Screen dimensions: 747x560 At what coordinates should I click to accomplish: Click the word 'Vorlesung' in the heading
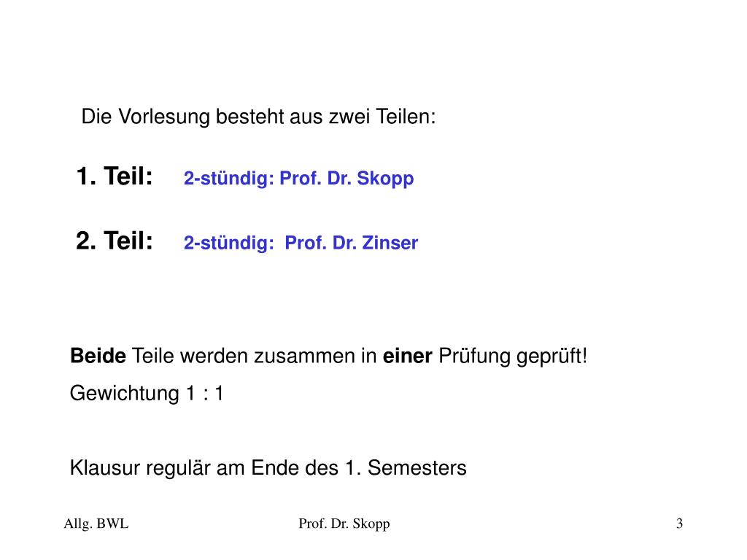(164, 117)
